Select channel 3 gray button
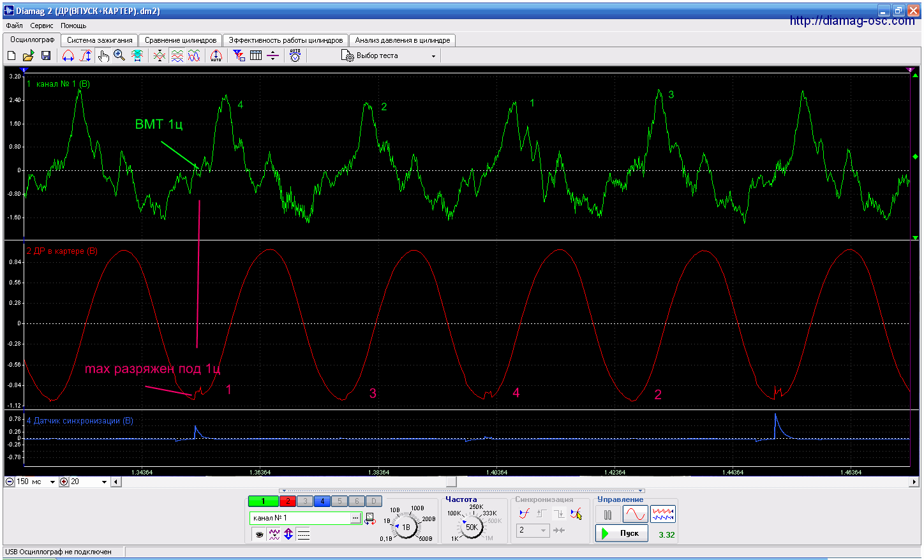Screen dimensions: 924x560 tap(305, 501)
